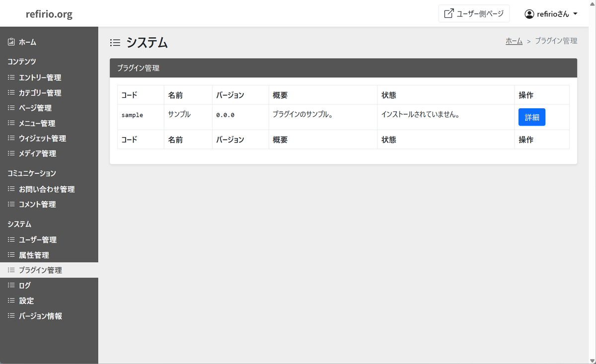Click the external link icon in ユーザー側ページ button
The width and height of the screenshot is (596, 364).
click(448, 13)
